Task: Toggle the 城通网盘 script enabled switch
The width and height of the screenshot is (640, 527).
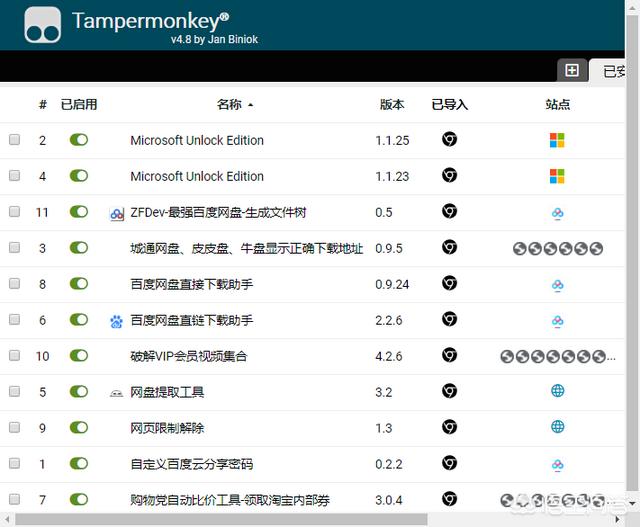Action: tap(79, 247)
